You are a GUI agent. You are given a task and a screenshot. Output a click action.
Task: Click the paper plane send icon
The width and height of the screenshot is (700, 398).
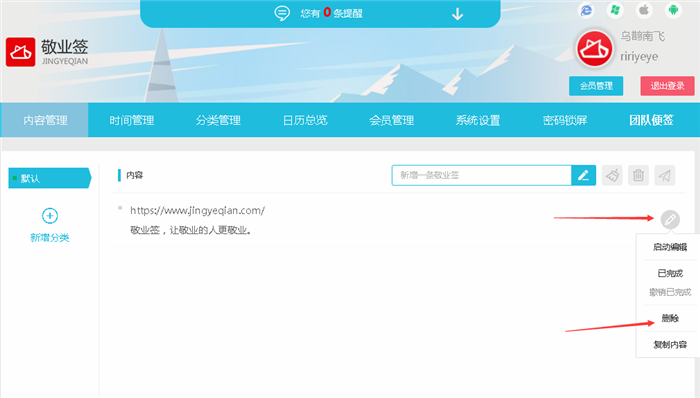point(665,175)
